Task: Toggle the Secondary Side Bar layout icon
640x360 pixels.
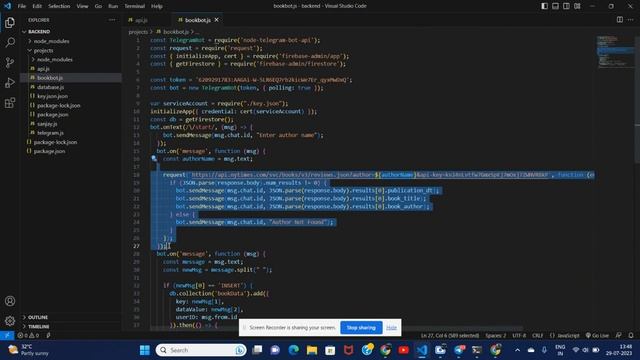Action: (567, 6)
